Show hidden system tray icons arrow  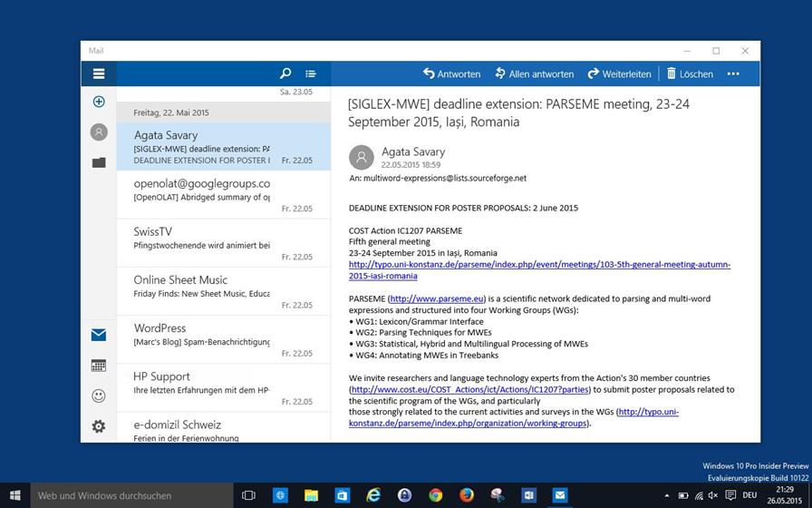pyautogui.click(x=666, y=495)
